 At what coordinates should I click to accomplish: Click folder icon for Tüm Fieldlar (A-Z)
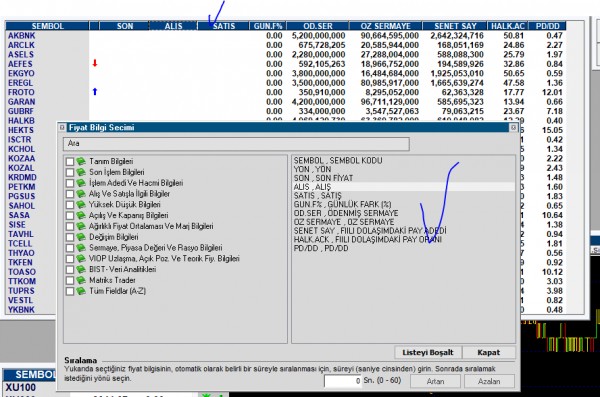pos(81,291)
